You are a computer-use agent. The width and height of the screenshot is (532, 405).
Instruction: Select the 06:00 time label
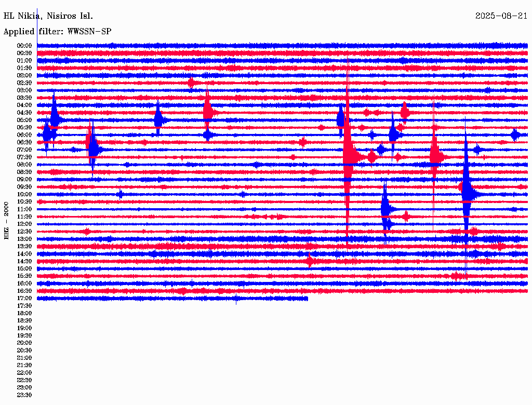pyautogui.click(x=24, y=134)
